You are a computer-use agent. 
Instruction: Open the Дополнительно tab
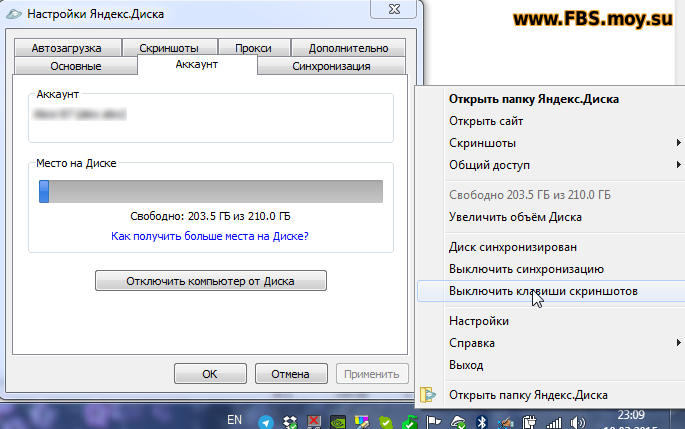point(348,48)
